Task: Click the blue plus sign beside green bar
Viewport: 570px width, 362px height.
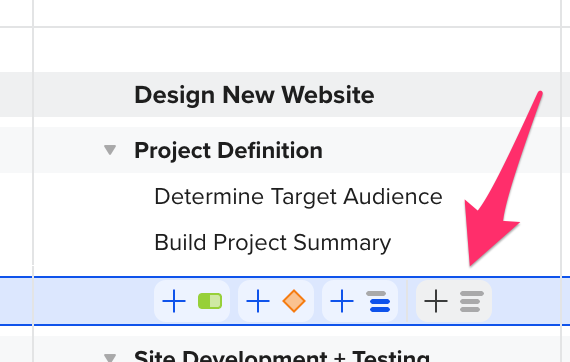Action: pyautogui.click(x=174, y=301)
